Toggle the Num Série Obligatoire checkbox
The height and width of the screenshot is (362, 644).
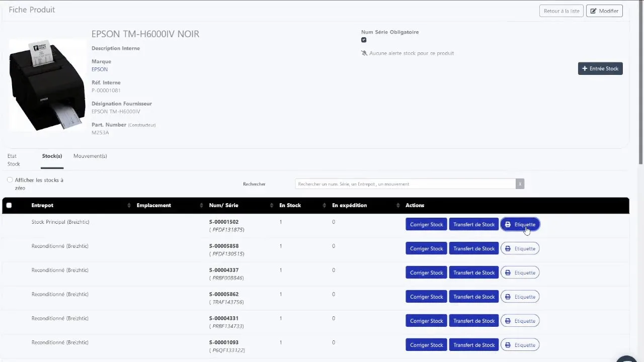click(364, 40)
